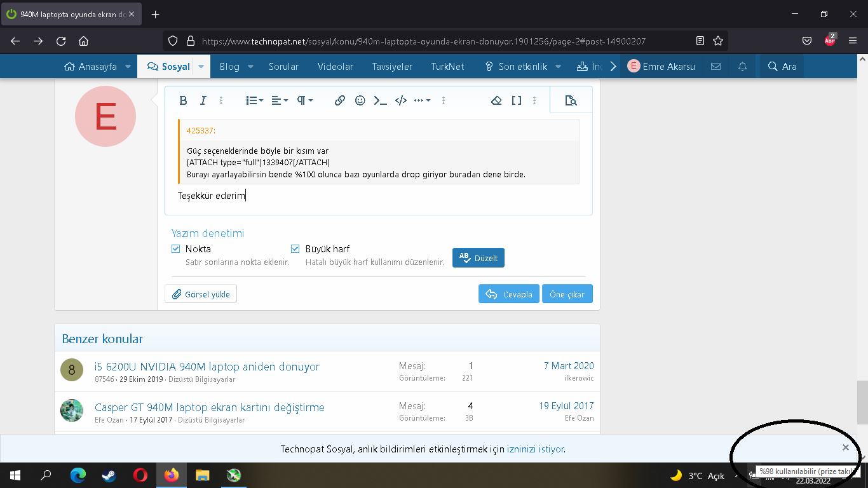Image resolution: width=868 pixels, height=488 pixels.
Task: Insert a code block with the </> icon
Action: tap(401, 100)
